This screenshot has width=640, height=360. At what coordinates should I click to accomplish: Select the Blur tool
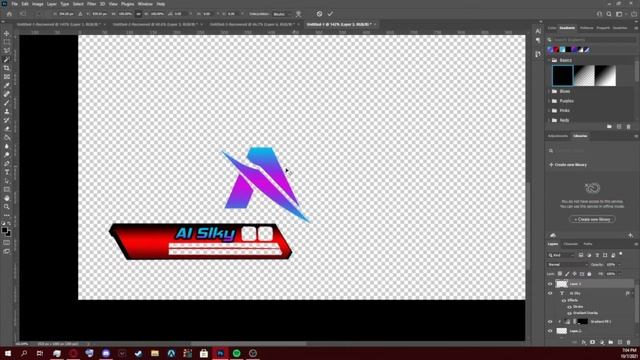7,146
